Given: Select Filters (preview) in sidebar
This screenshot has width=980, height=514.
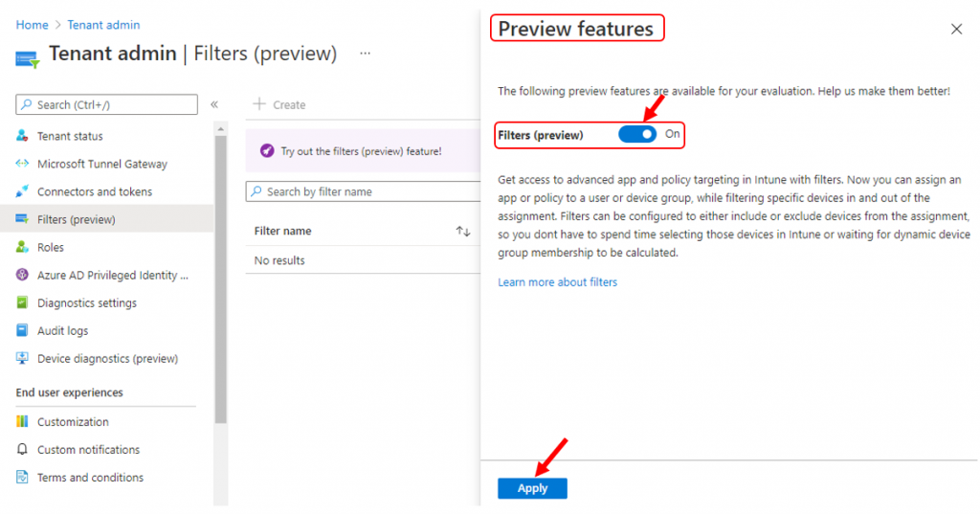Looking at the screenshot, I should click(106, 219).
